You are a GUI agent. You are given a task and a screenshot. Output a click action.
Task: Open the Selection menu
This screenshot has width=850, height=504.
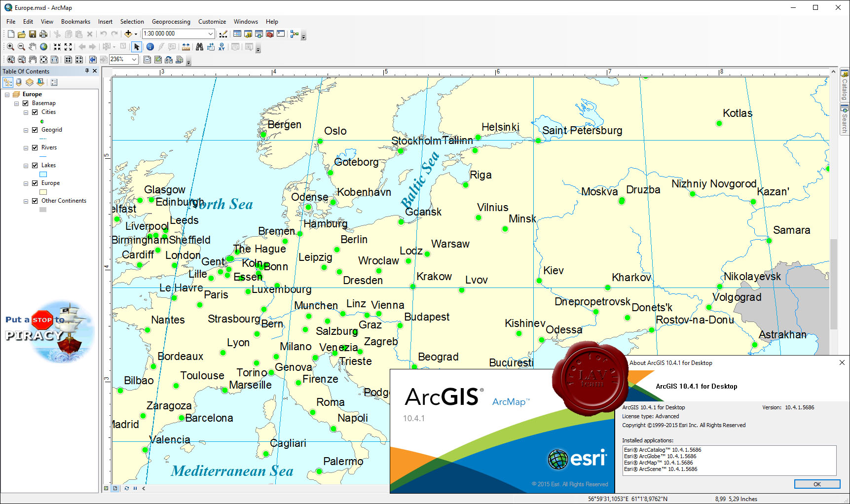click(132, 22)
